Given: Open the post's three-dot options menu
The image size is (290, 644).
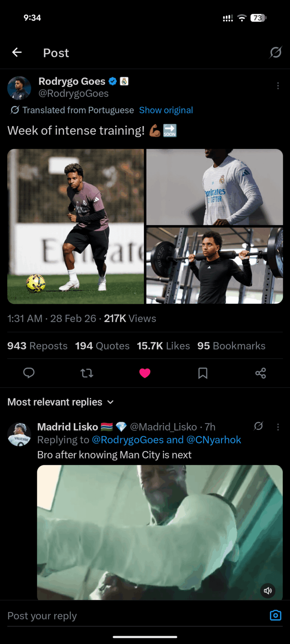Looking at the screenshot, I should tap(278, 86).
